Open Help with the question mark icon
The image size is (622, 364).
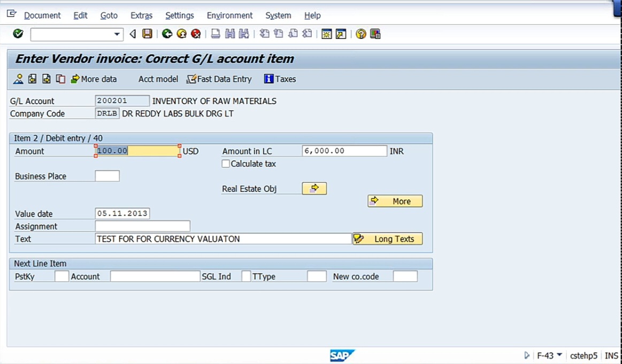(x=360, y=34)
